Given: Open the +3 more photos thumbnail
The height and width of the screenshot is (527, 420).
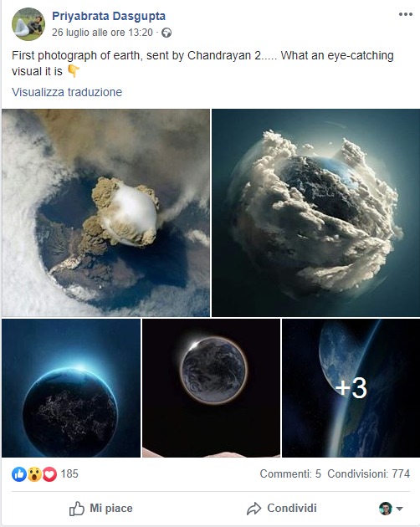Looking at the screenshot, I should click(x=351, y=388).
